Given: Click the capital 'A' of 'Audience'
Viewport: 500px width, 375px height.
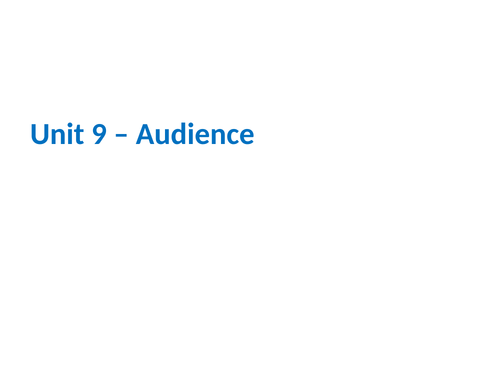Looking at the screenshot, I should pos(145,134).
